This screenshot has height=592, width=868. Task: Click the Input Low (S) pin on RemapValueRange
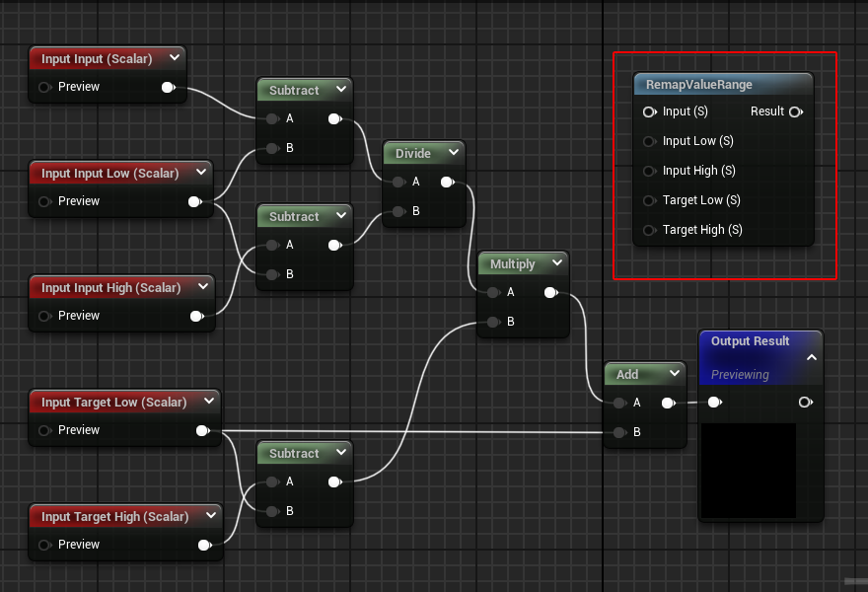[x=650, y=141]
